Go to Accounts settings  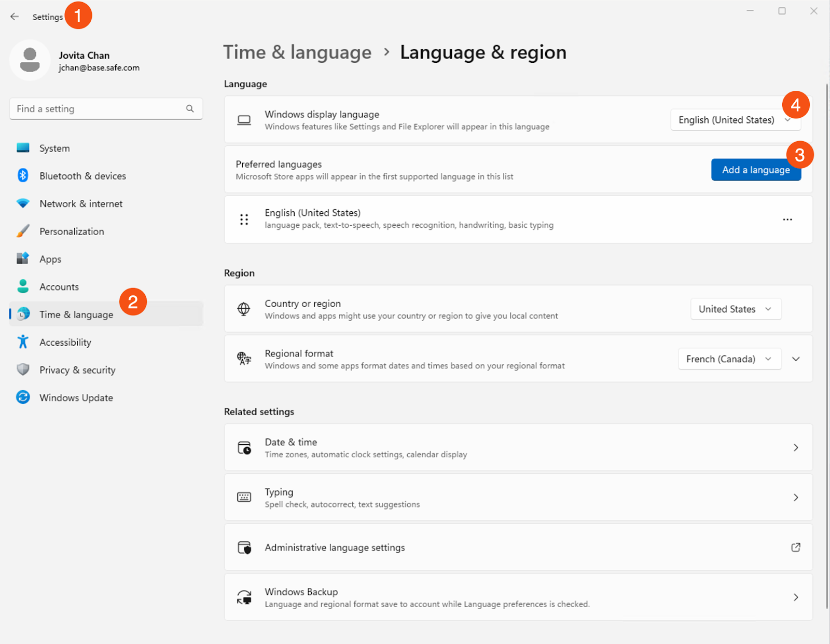tap(106, 286)
